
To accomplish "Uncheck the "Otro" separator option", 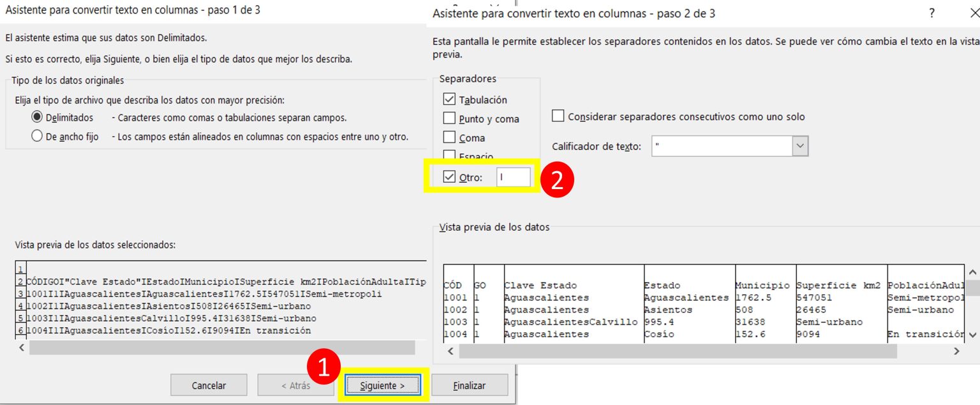I will [448, 177].
